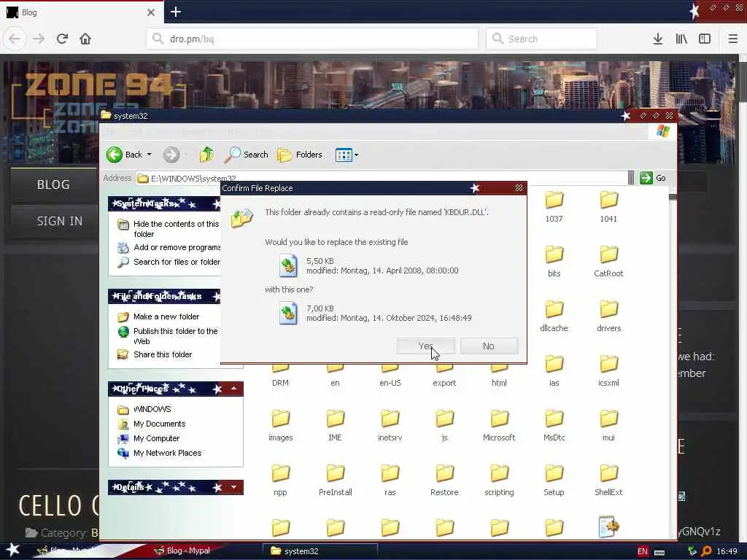Screen dimensions: 747x560
Task: Open WINDOWS in Other Places
Action: pos(144,410)
